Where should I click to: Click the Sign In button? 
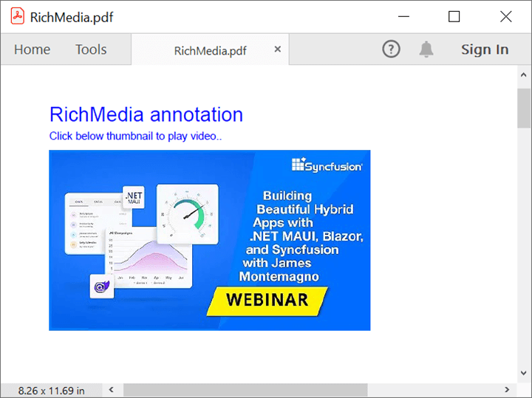coord(485,49)
